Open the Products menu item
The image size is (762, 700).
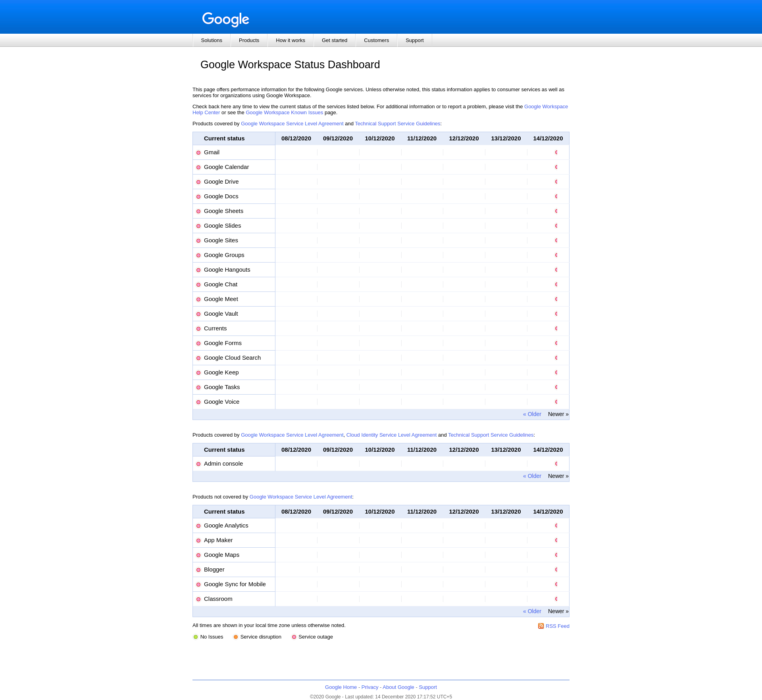point(249,40)
